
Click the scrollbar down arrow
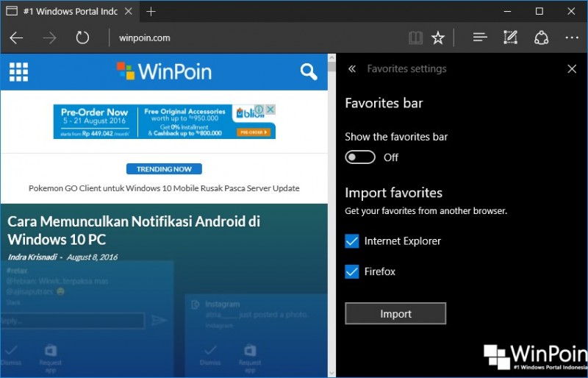click(x=331, y=374)
